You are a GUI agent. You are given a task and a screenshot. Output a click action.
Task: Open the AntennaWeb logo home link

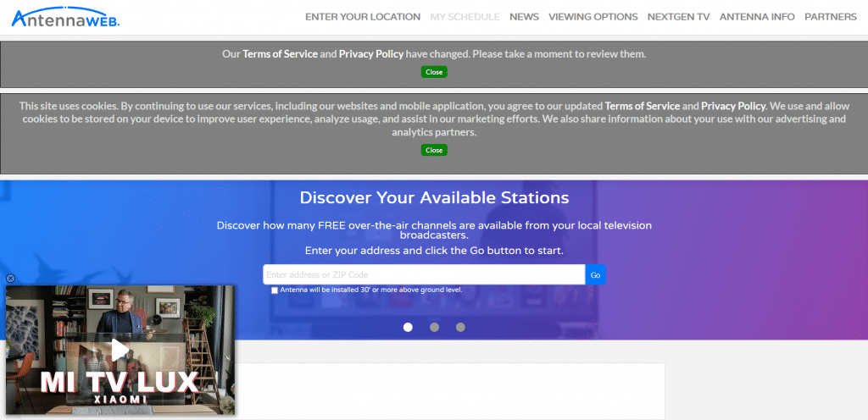pyautogui.click(x=65, y=17)
